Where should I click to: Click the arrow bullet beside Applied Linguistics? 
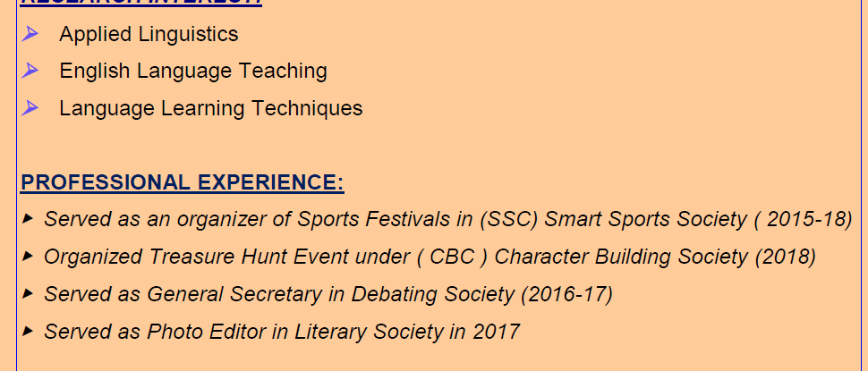pyautogui.click(x=30, y=34)
